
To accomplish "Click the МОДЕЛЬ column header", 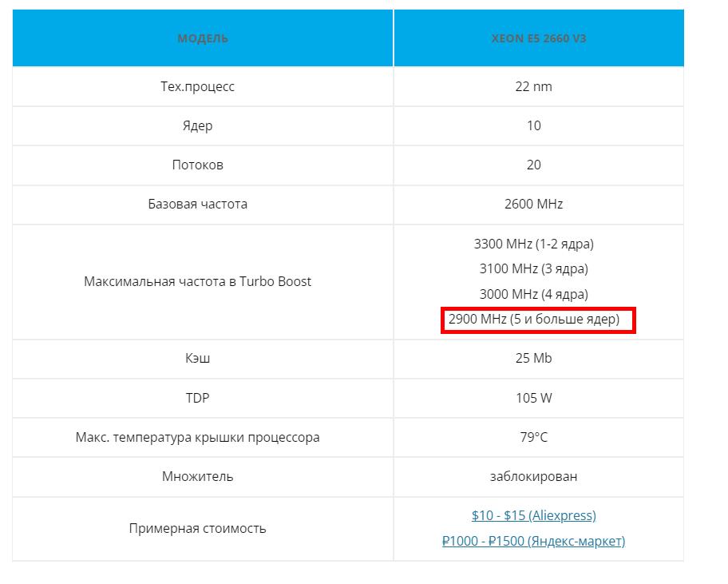I will [203, 38].
